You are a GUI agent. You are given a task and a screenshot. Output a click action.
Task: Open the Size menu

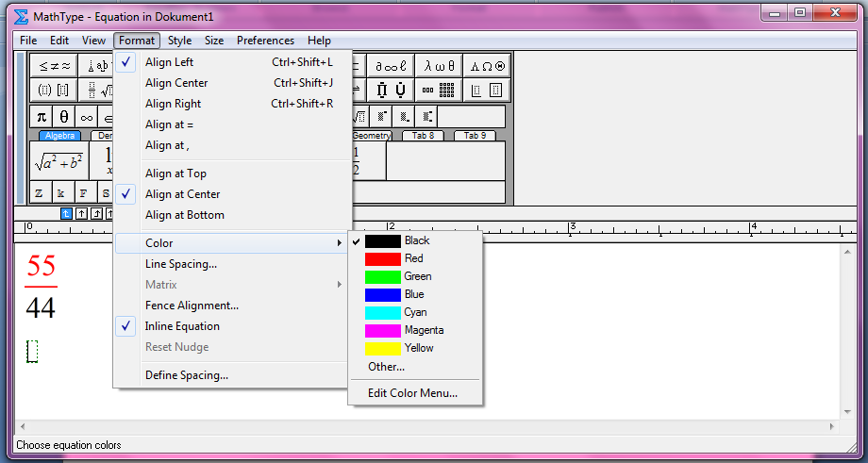[214, 41]
